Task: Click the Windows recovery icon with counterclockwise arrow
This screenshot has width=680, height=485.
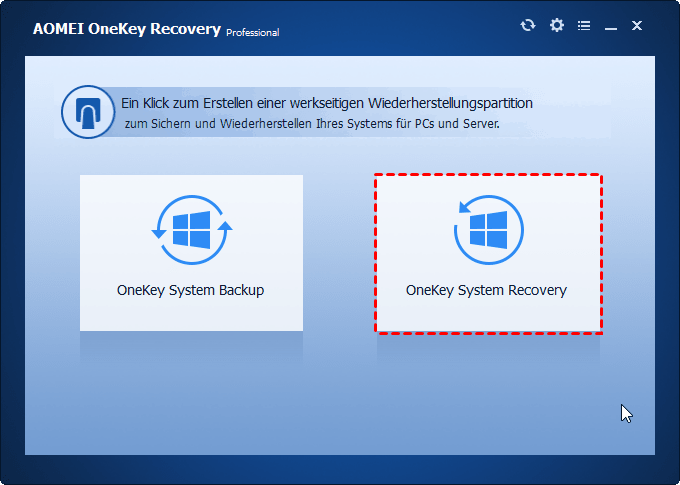Action: coord(487,232)
